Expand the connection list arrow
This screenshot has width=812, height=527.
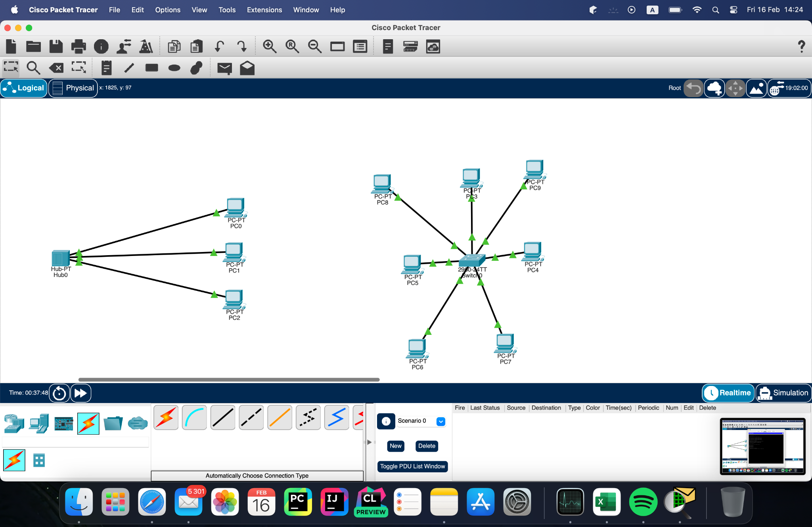[x=370, y=442]
